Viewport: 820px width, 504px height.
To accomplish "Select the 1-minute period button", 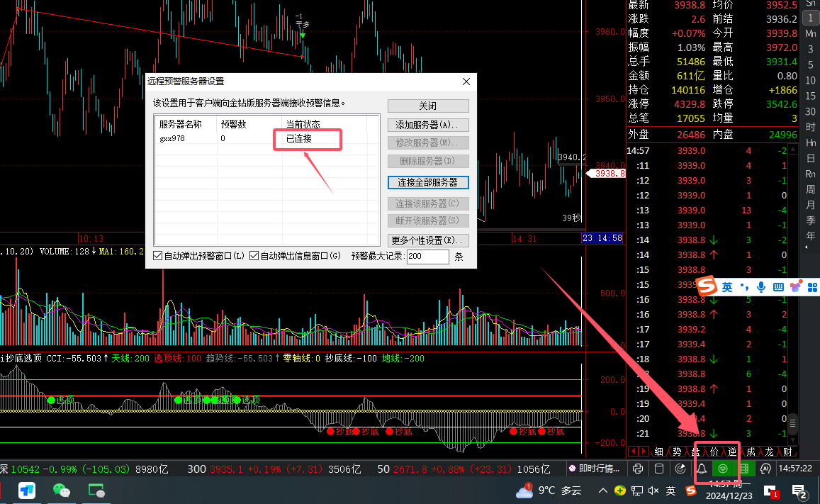I will pos(811,17).
